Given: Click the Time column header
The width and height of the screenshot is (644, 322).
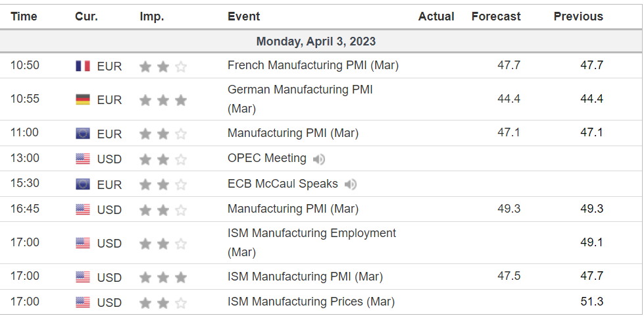Looking at the screenshot, I should (24, 16).
